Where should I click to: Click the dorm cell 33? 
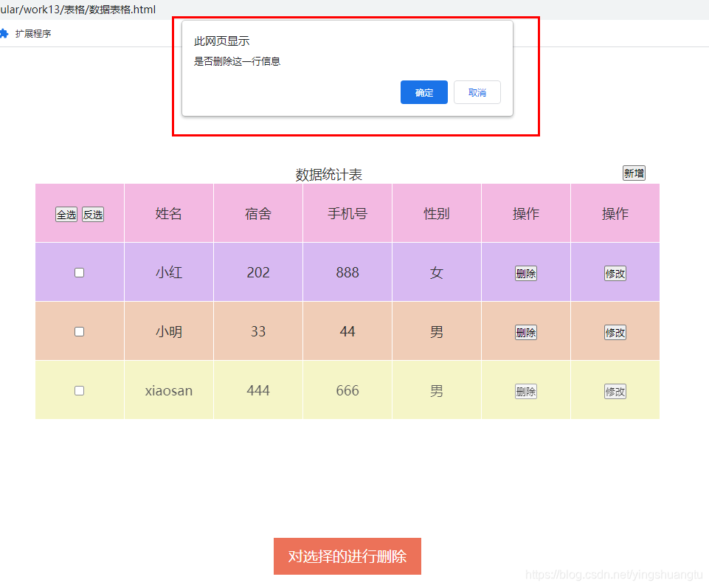pos(258,331)
